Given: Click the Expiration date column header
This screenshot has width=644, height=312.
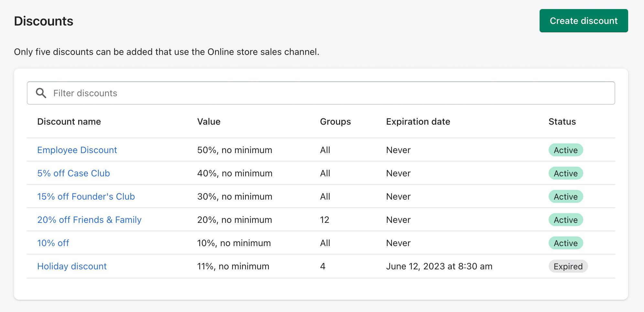Looking at the screenshot, I should click(418, 121).
